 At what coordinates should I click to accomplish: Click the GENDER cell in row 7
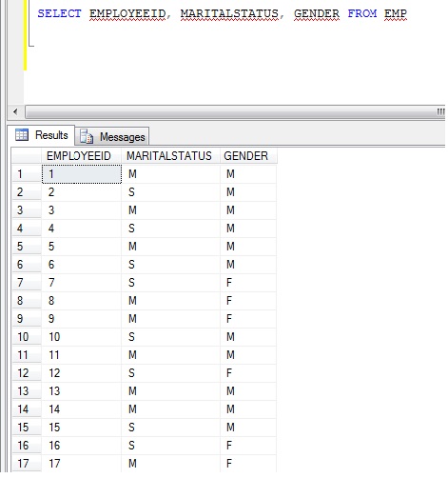pos(248,283)
